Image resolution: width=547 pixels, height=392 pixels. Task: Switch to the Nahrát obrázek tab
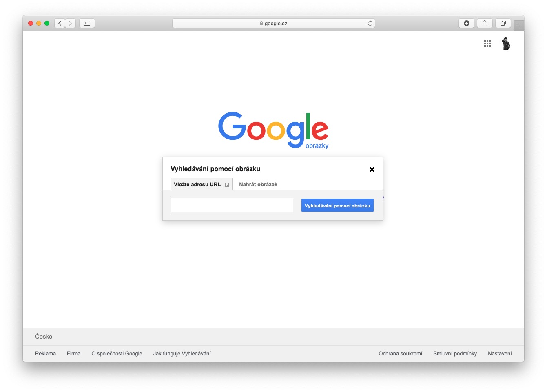pos(258,185)
